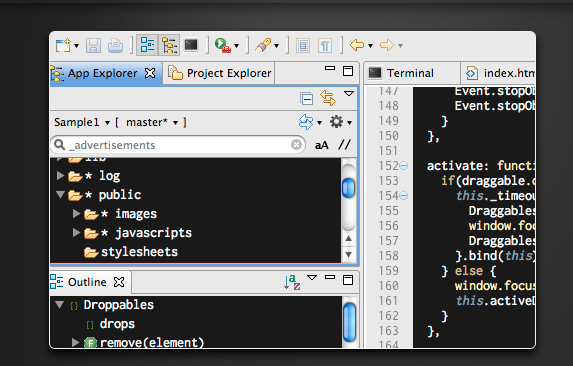The width and height of the screenshot is (573, 366).
Task: Minimize the Outline panel
Action: click(x=330, y=277)
